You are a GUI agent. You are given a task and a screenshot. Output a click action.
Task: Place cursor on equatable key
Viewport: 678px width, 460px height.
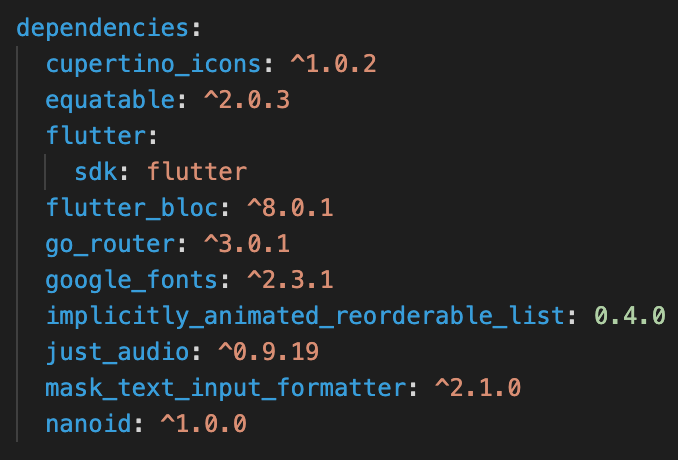point(110,101)
